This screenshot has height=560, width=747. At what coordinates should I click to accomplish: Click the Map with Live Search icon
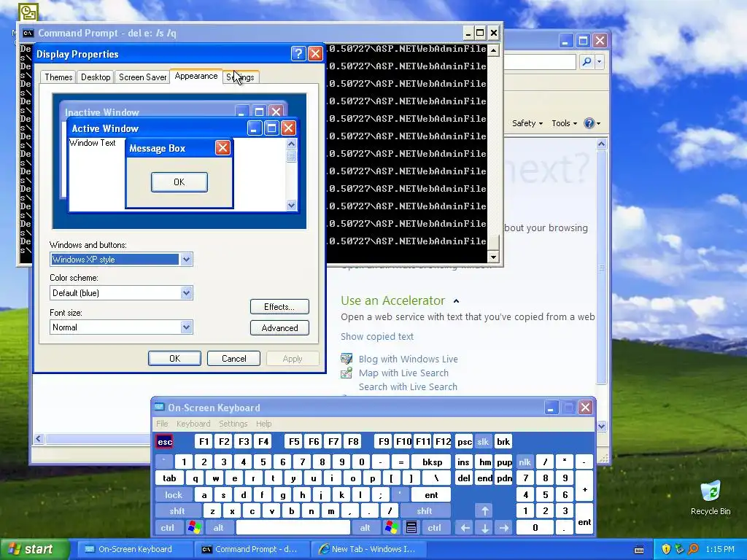347,373
